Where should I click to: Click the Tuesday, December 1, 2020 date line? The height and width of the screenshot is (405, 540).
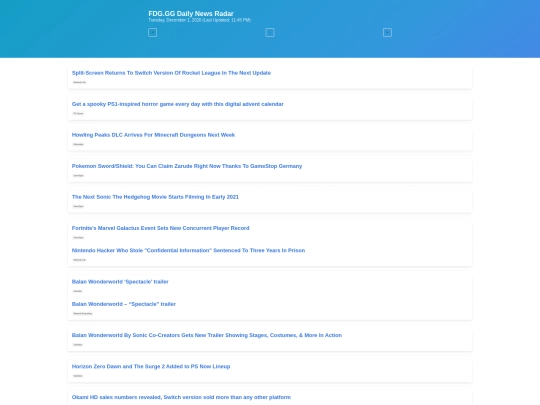tap(199, 20)
